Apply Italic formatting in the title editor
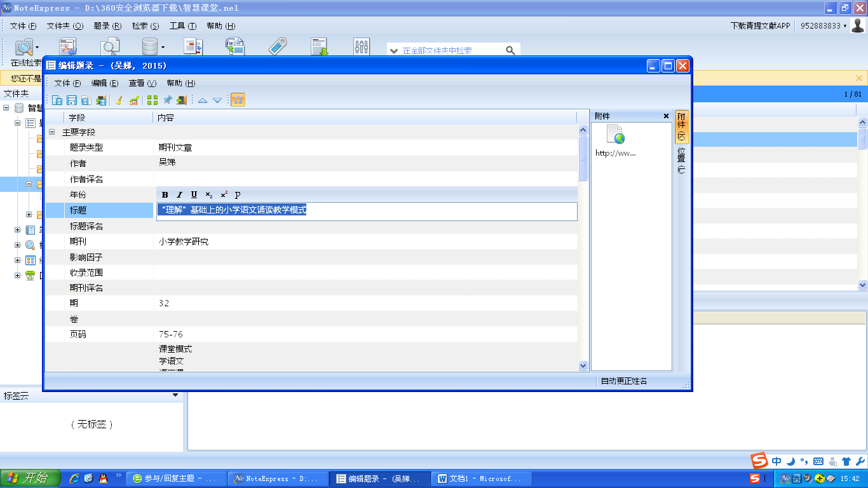The image size is (868, 488). [x=179, y=195]
